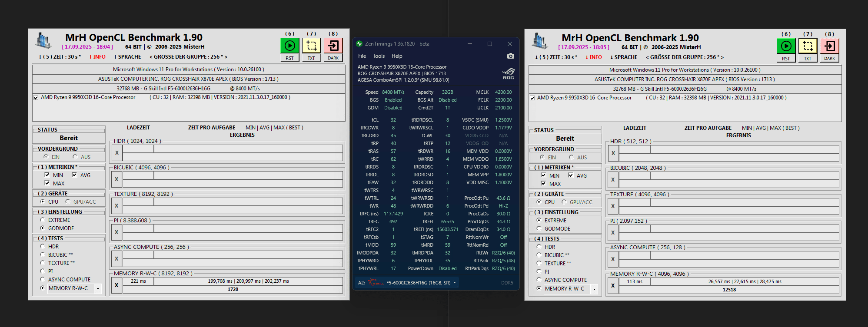Open the File menu in ZenTimings
Screen dimensions: 868x327
362,56
